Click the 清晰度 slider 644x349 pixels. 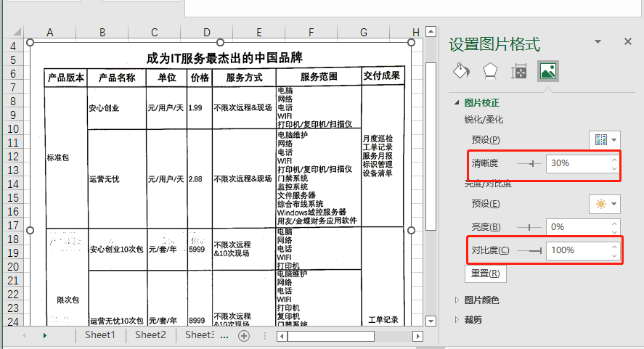point(529,164)
